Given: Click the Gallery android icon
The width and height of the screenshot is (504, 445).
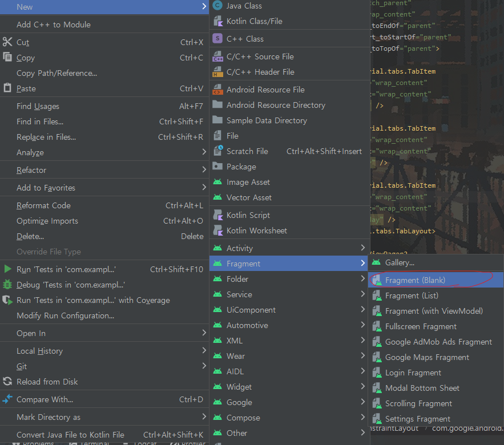Looking at the screenshot, I should coord(376,262).
